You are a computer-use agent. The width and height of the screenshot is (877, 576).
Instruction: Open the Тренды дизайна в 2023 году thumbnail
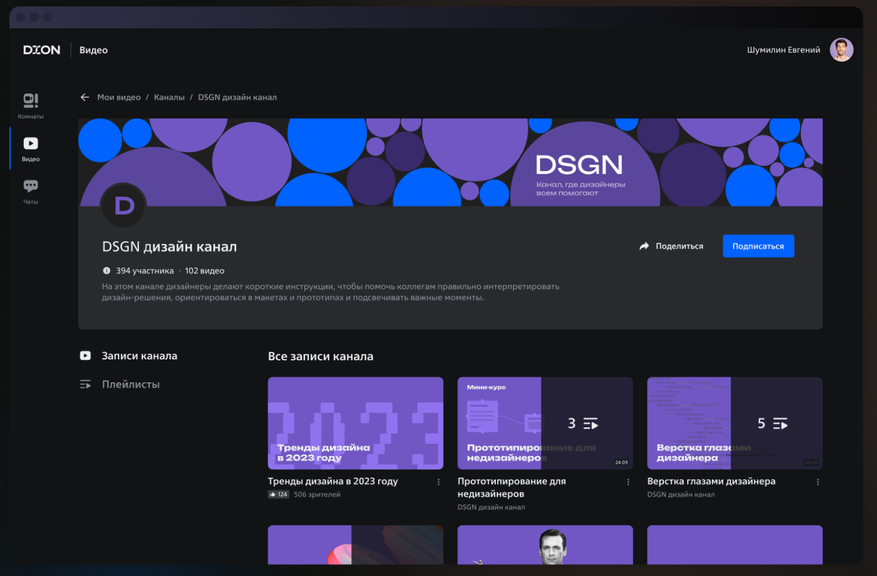(355, 423)
